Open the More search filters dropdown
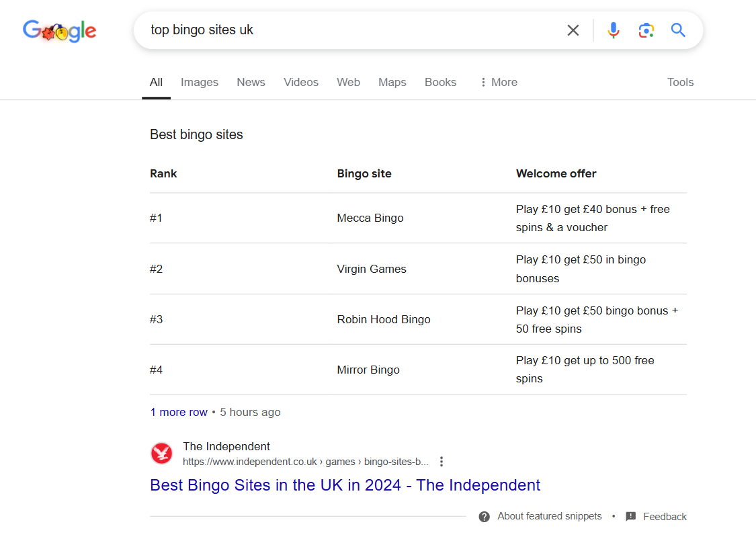Viewport: 756px width, 547px height. click(499, 83)
